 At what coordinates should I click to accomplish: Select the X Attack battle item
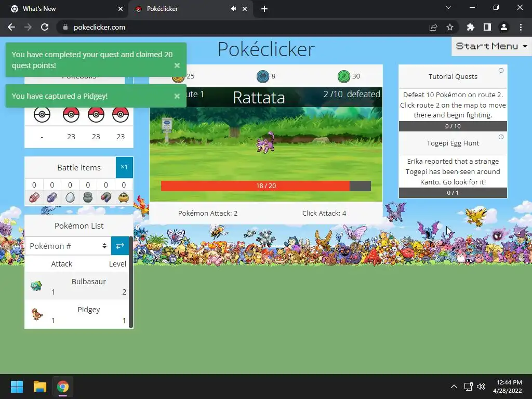[x=34, y=197]
